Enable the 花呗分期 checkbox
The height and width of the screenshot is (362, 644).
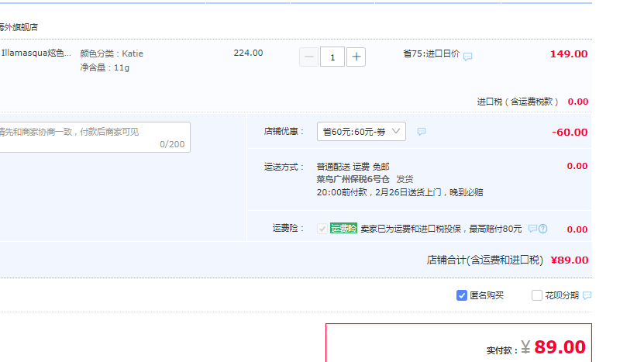click(x=537, y=295)
